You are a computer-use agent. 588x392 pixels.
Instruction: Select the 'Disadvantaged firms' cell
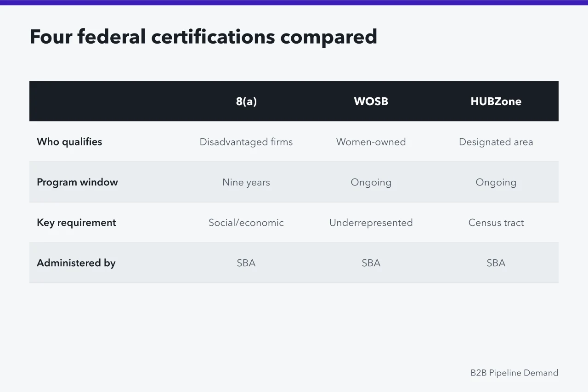point(246,142)
